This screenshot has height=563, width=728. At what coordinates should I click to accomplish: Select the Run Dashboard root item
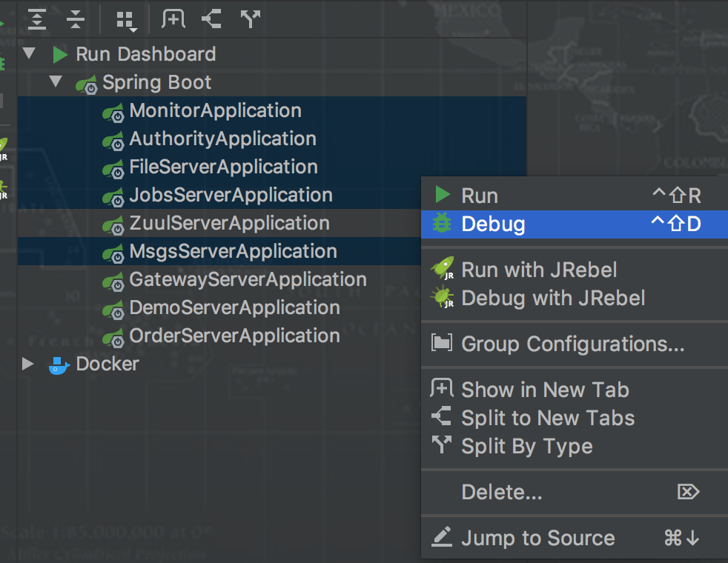pyautogui.click(x=146, y=54)
